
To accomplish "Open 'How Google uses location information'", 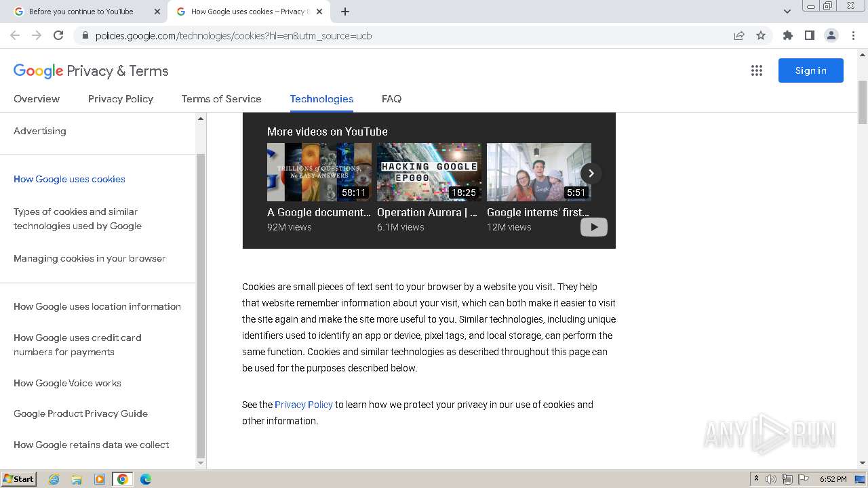I will pyautogui.click(x=97, y=306).
